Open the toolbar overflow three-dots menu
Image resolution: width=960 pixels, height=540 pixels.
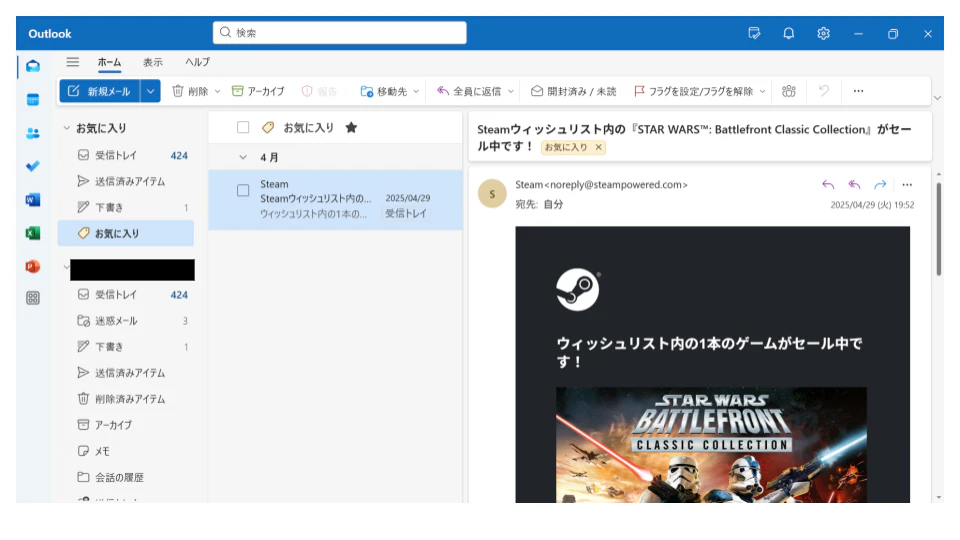tap(858, 91)
